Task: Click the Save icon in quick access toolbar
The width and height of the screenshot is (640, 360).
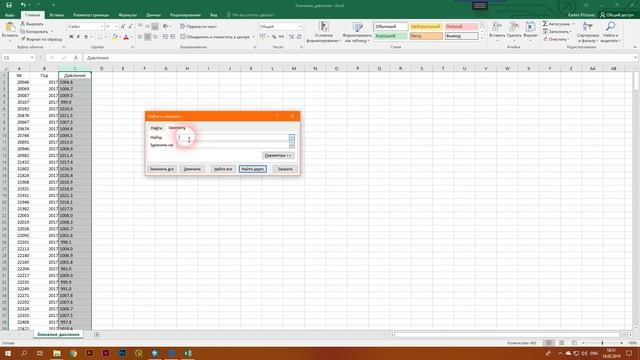Action: point(9,5)
